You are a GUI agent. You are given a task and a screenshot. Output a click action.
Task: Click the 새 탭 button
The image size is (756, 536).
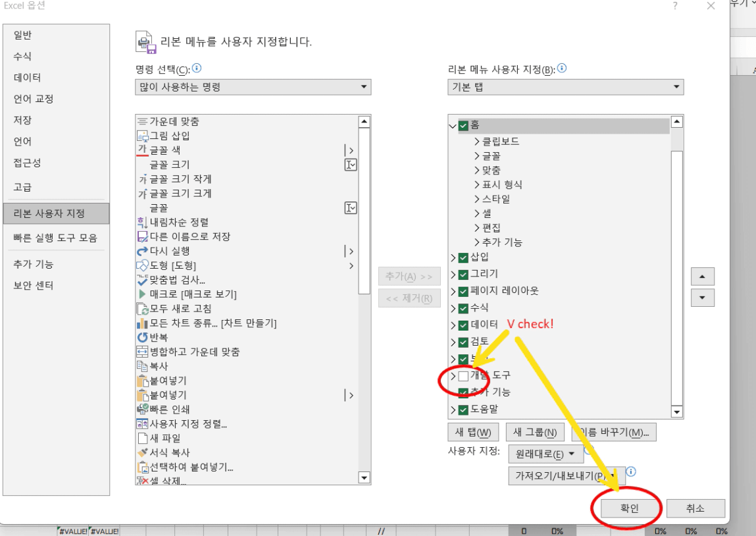pos(473,432)
